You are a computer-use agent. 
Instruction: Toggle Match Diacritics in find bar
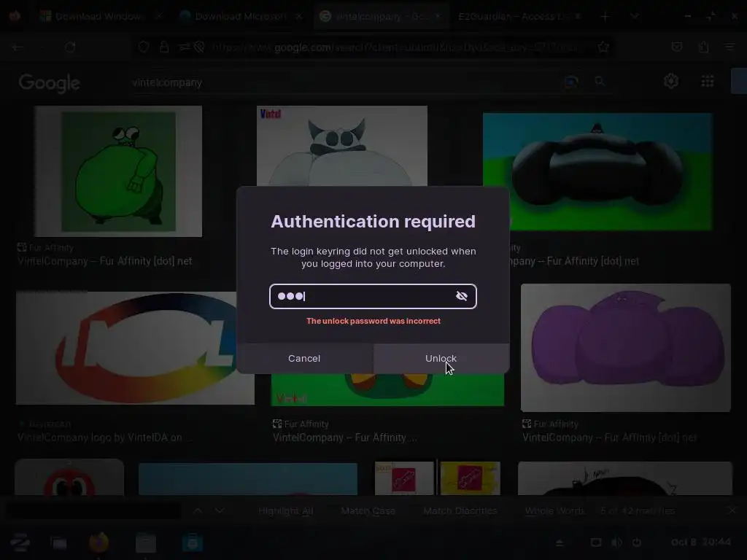pyautogui.click(x=460, y=511)
